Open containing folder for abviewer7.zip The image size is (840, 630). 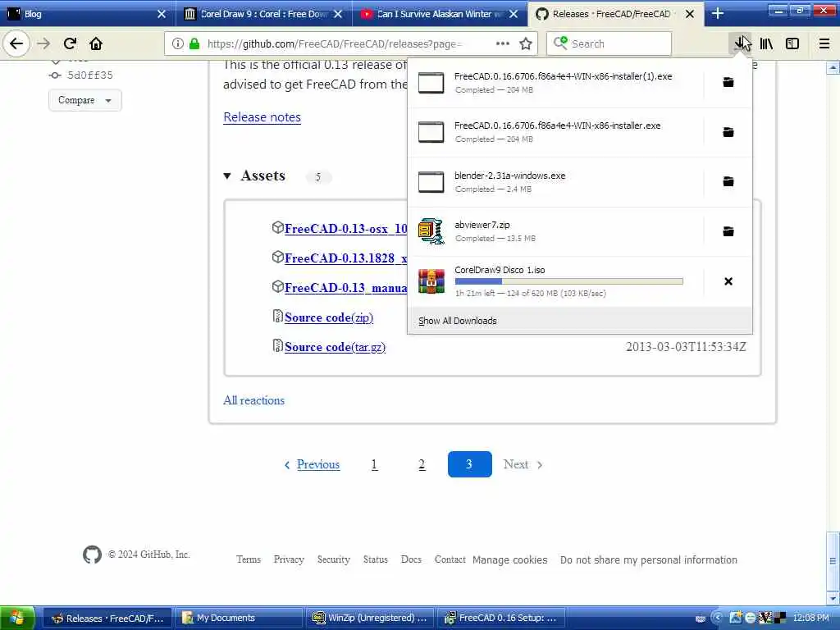(728, 231)
